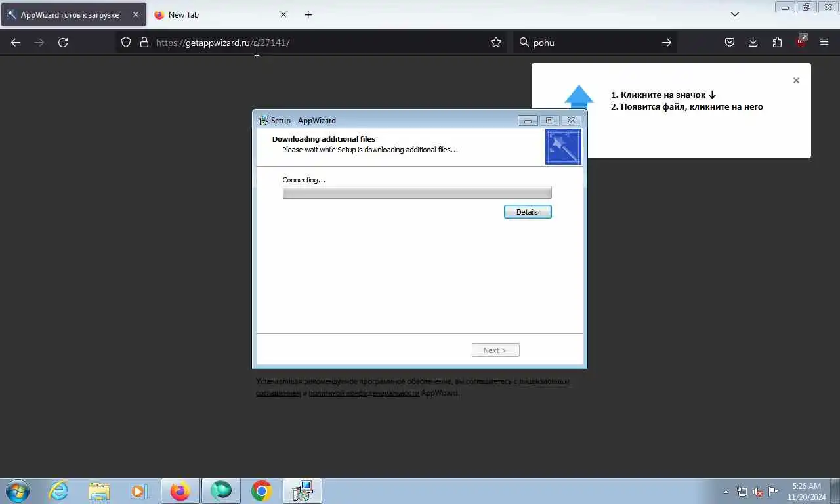Click the site padlock security icon
The image size is (840, 504).
[x=144, y=42]
